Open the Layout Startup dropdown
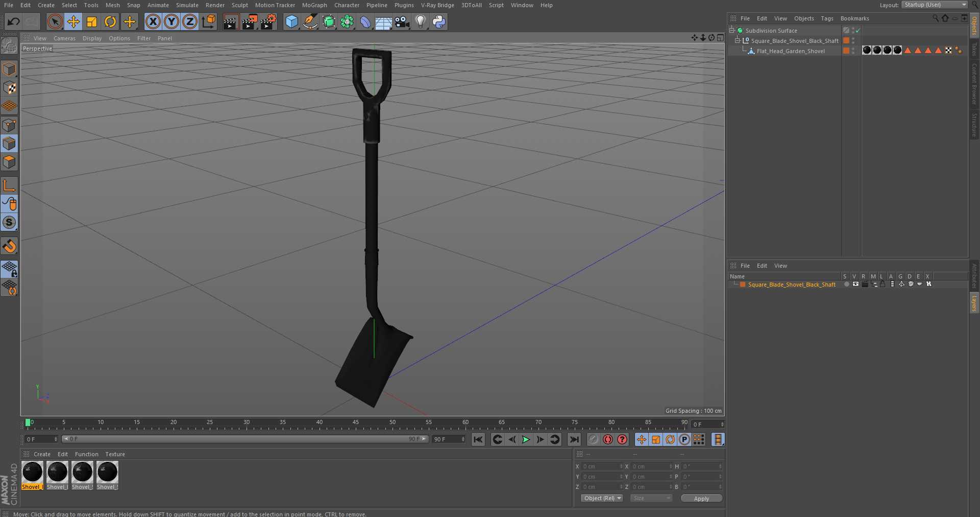Viewport: 980px width, 517px height. tap(934, 5)
